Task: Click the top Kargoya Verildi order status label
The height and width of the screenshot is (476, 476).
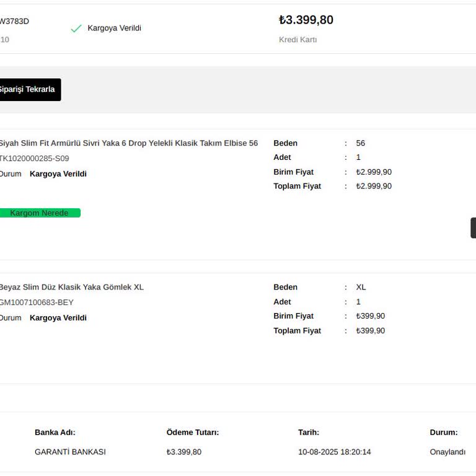Action: [114, 29]
